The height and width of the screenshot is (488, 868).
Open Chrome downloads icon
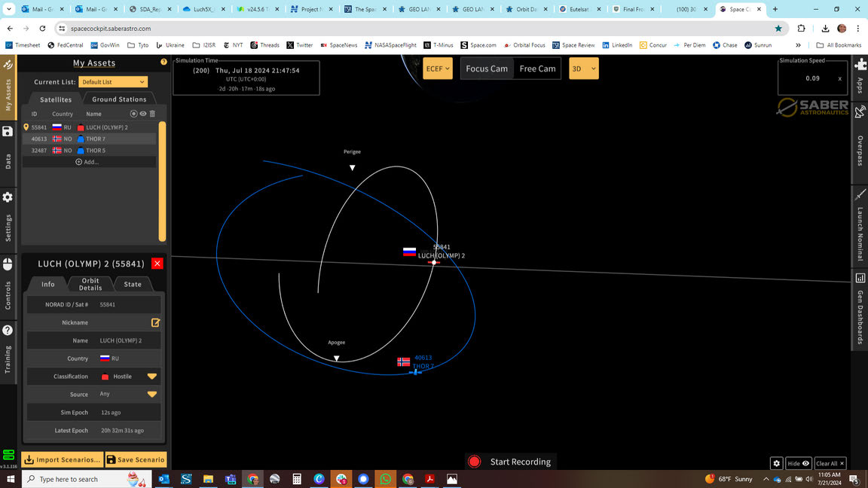(x=825, y=28)
